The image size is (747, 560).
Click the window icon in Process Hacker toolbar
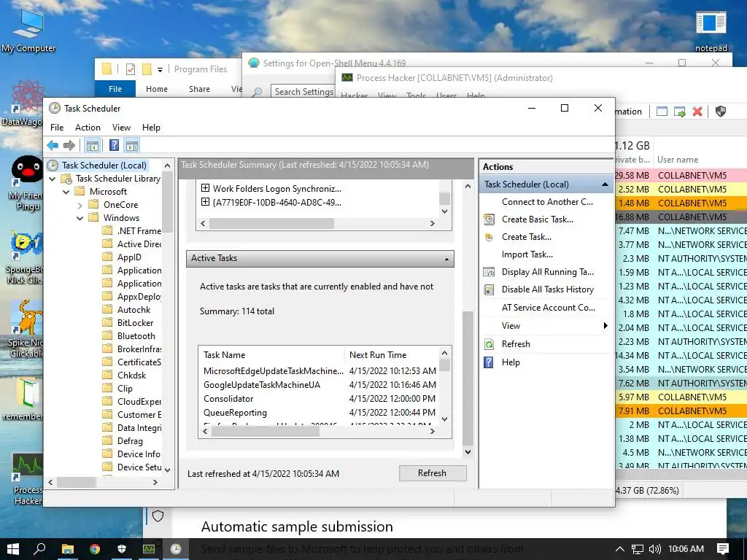point(662,112)
